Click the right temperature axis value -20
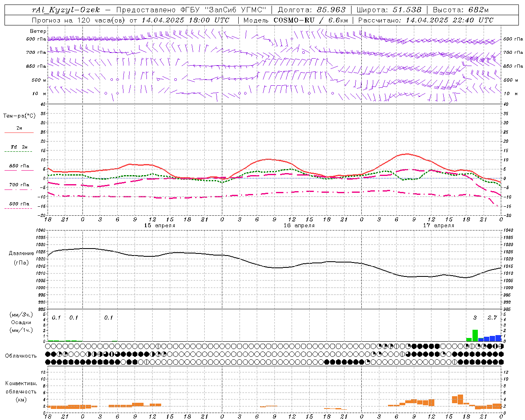The image size is (525, 420). [x=507, y=215]
